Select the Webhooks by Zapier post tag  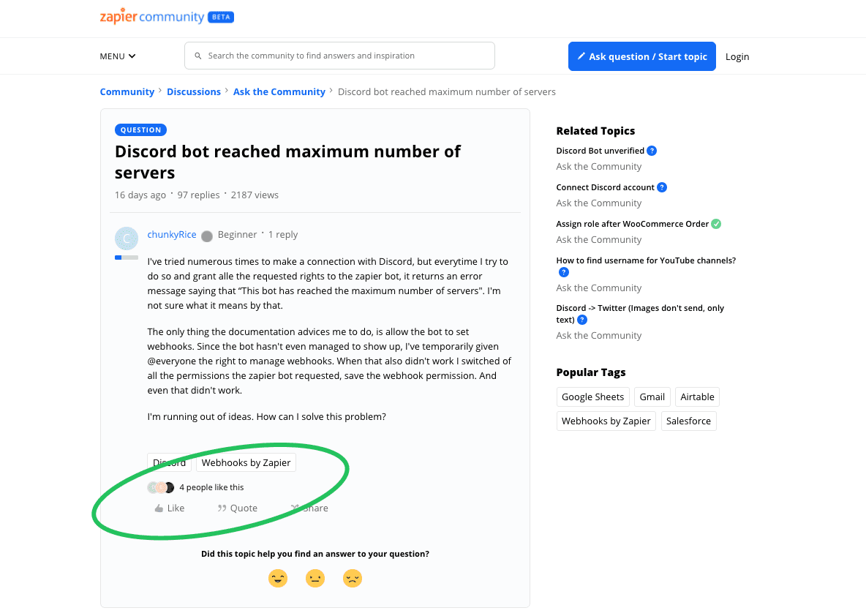[x=246, y=463]
